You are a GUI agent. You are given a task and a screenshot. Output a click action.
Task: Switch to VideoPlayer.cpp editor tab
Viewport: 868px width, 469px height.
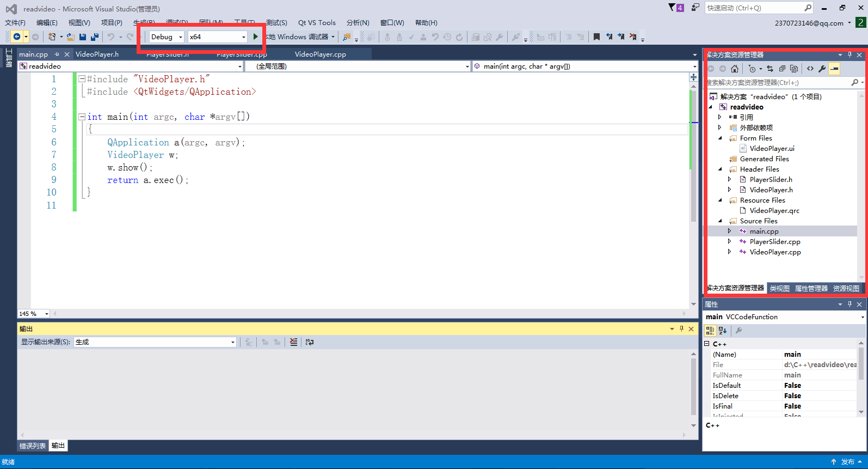tap(321, 54)
